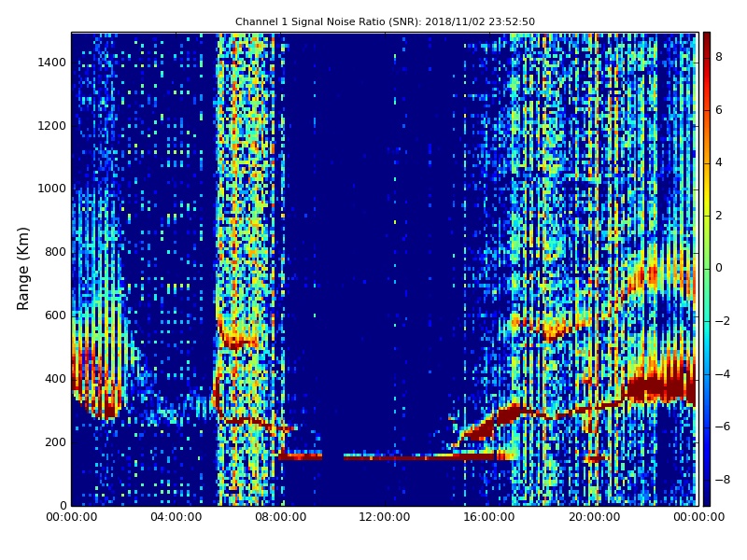
Task: Click the colorbar label 6
Action: (x=719, y=110)
